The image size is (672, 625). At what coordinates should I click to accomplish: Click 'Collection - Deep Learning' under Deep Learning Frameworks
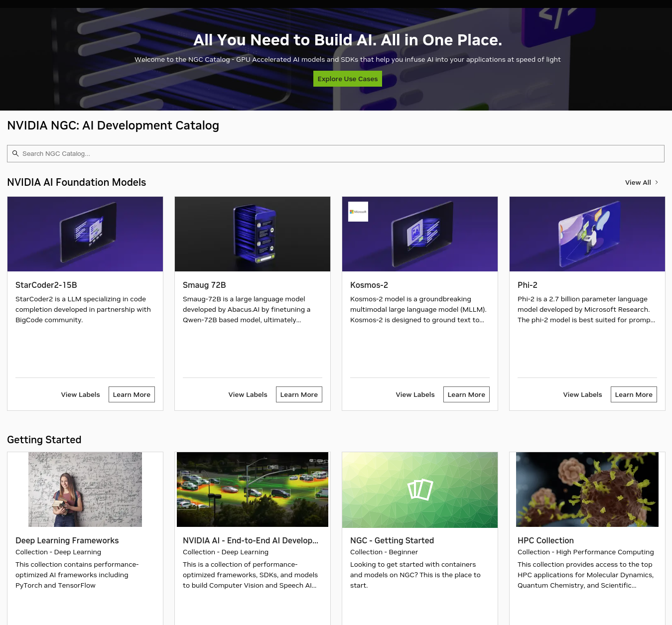tap(58, 552)
